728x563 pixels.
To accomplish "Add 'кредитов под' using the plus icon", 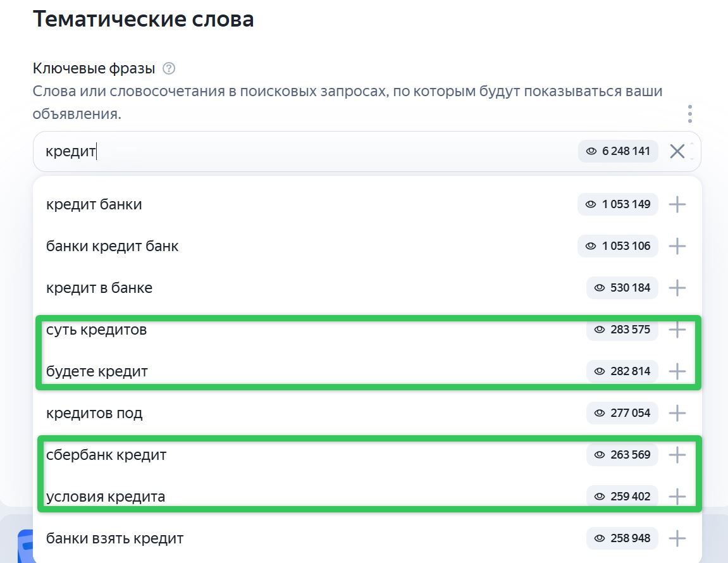I will 677,413.
